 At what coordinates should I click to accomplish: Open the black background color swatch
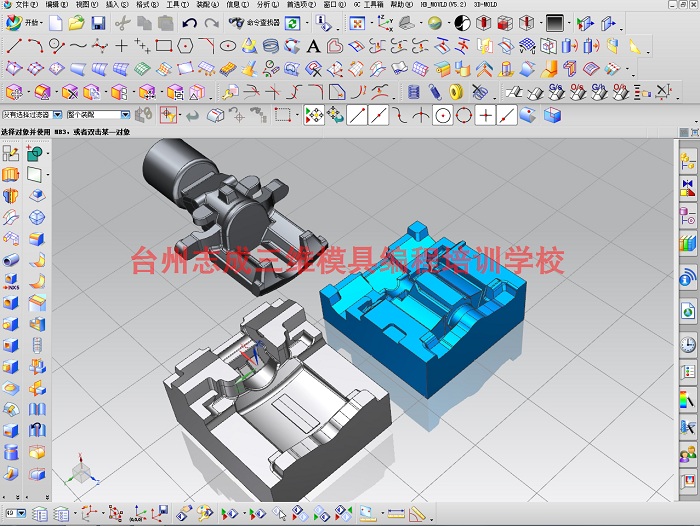coord(554,23)
